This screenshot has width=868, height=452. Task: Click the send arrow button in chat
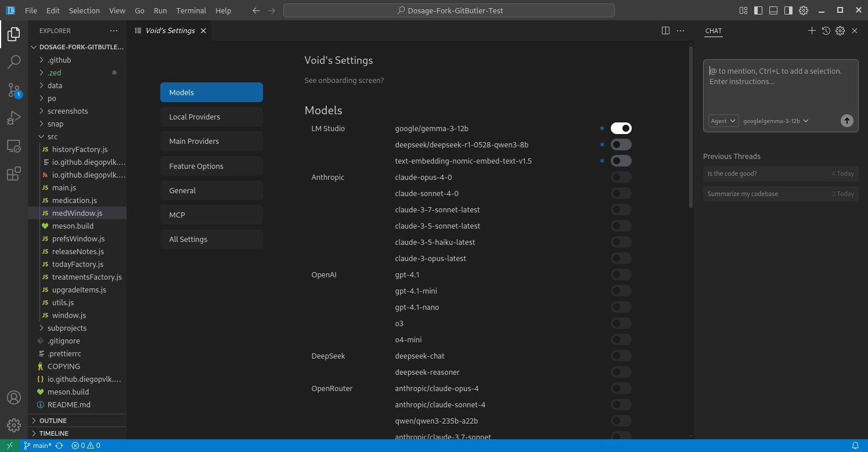847,121
